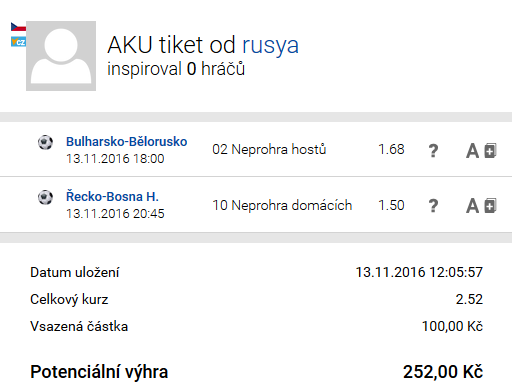This screenshot has width=512, height=388.
Task: Click the CZ bookmaker badge icon
Action: [x=18, y=42]
